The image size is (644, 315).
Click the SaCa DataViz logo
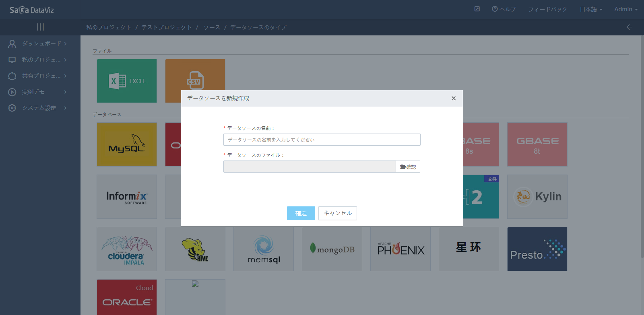coord(32,10)
